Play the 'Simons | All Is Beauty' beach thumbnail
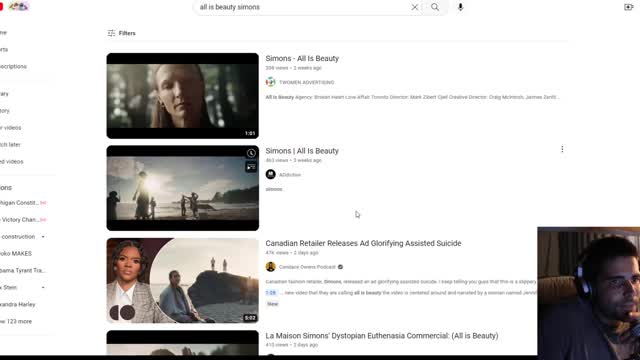Viewport: 640px width, 360px height. pyautogui.click(x=182, y=188)
